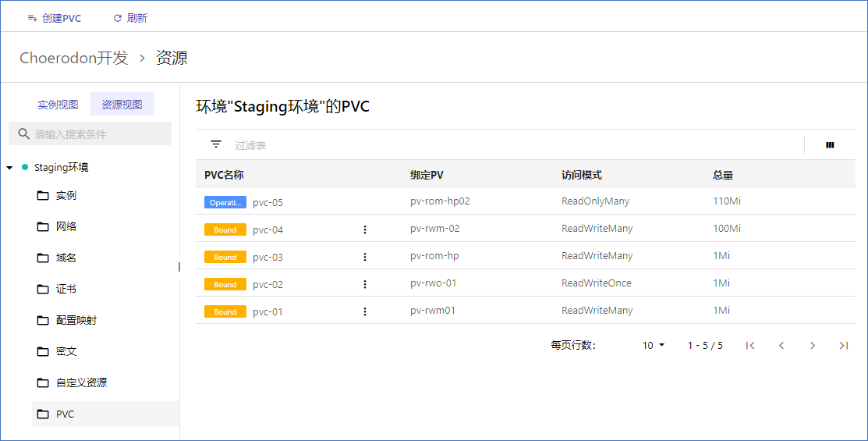Click the 请输入搜索条件 search field
This screenshot has height=441, width=868.
(x=90, y=134)
